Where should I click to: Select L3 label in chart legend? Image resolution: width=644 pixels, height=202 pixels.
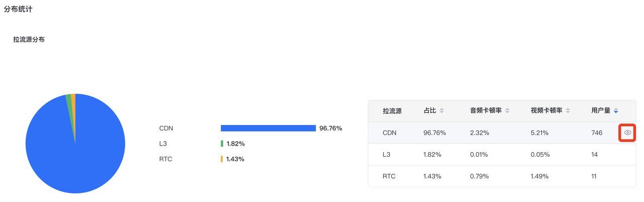point(163,144)
